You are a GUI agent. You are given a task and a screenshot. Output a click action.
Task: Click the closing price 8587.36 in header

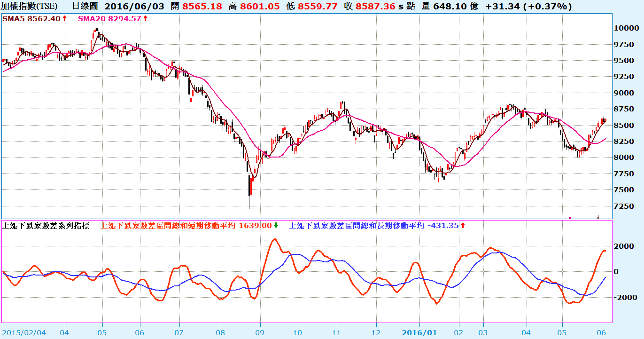coord(374,6)
